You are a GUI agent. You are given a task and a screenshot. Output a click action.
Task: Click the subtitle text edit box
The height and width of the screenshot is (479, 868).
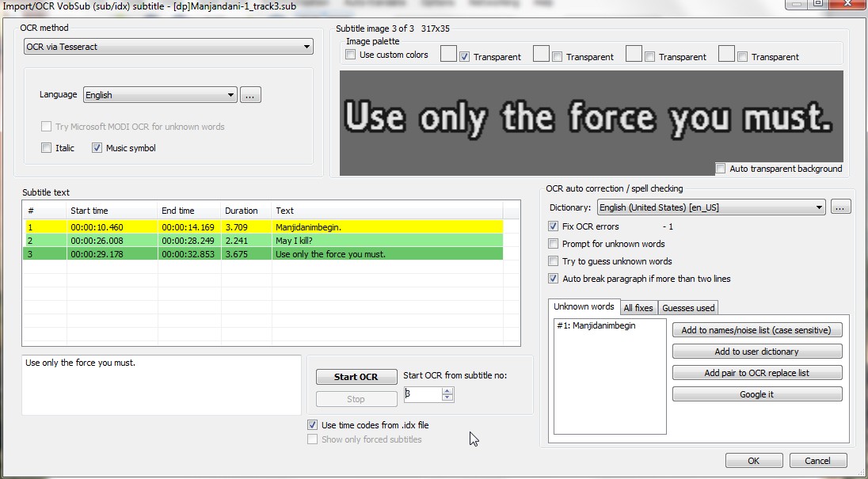point(161,385)
